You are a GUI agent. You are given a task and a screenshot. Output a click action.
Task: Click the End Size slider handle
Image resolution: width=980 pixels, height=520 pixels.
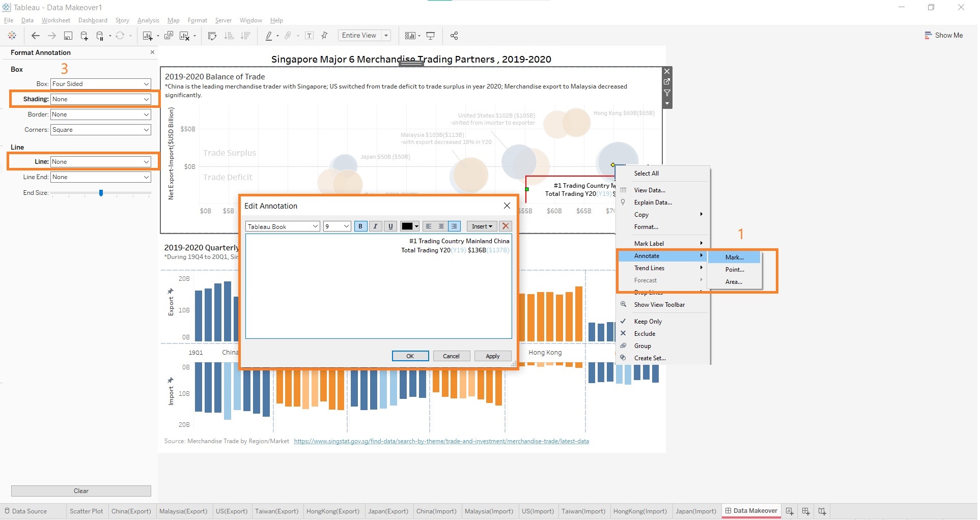101,193
